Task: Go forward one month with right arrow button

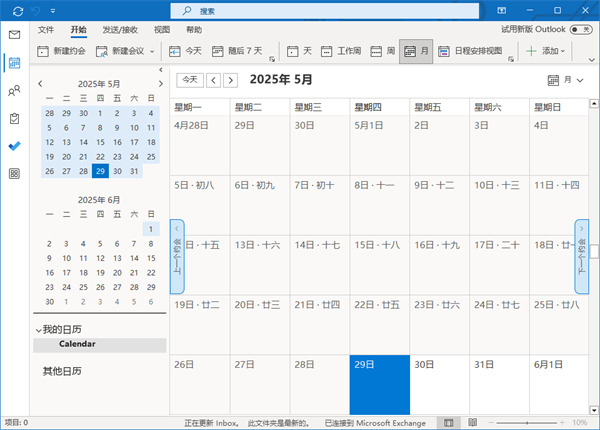Action: [x=230, y=80]
